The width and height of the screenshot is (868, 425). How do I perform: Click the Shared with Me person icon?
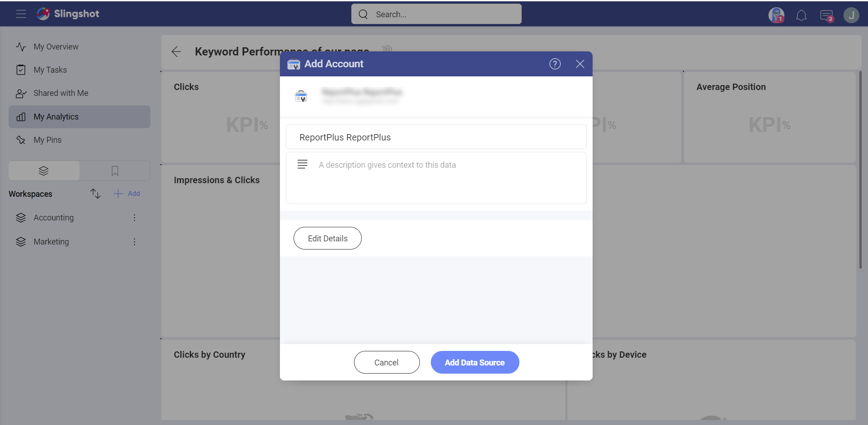point(21,93)
